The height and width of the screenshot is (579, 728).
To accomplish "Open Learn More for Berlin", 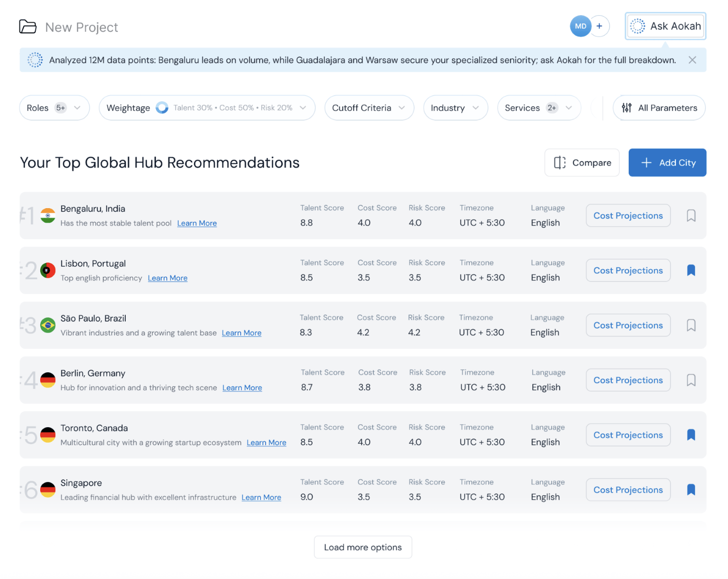I will [x=242, y=388].
